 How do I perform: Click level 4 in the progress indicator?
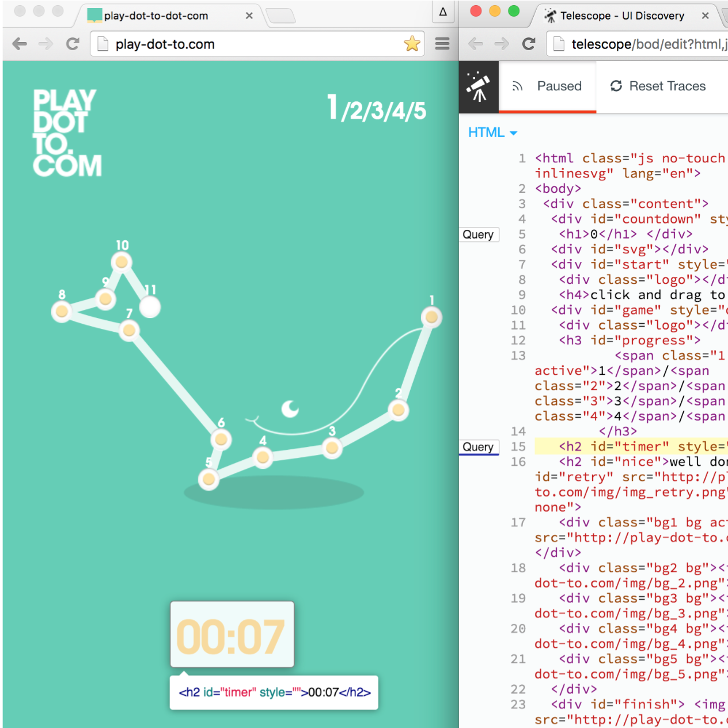399,112
